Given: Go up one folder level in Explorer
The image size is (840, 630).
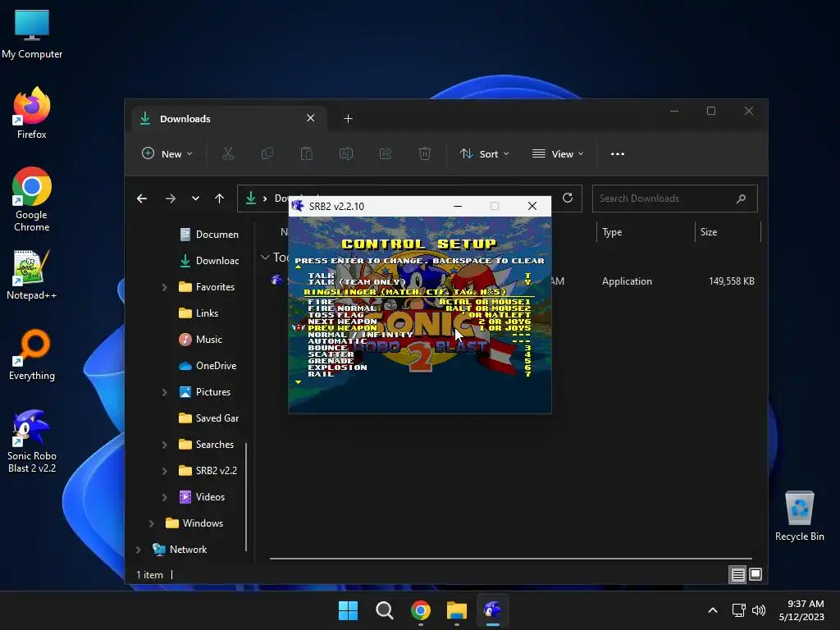Looking at the screenshot, I should point(219,199).
